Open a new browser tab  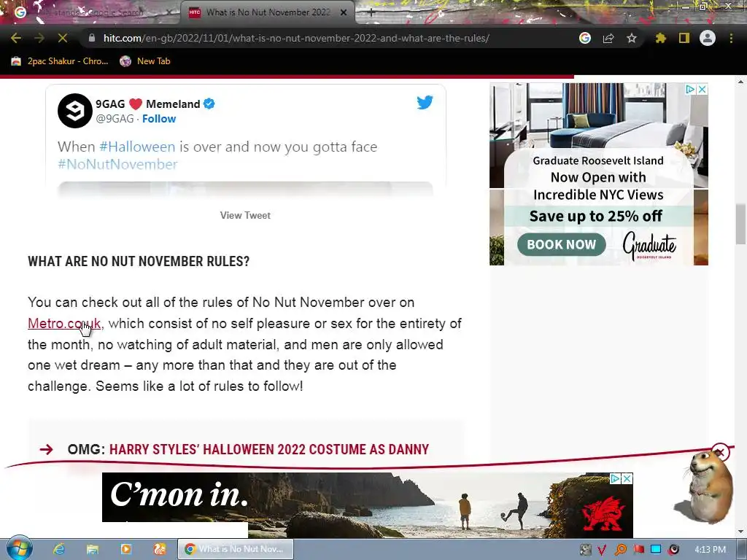coord(371,13)
